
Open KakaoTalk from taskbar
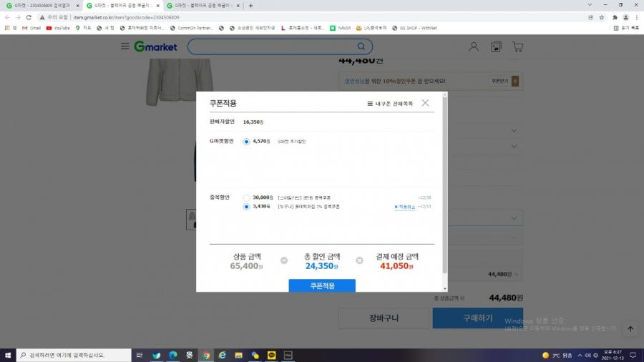pyautogui.click(x=271, y=355)
